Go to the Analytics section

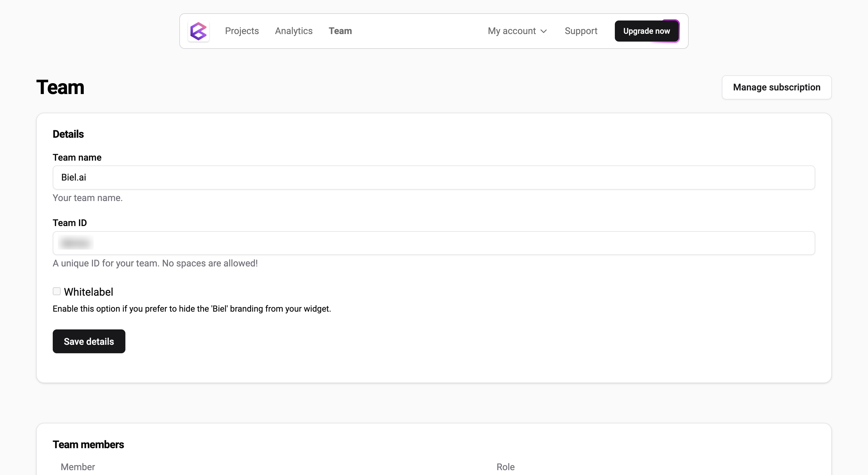[x=294, y=31]
